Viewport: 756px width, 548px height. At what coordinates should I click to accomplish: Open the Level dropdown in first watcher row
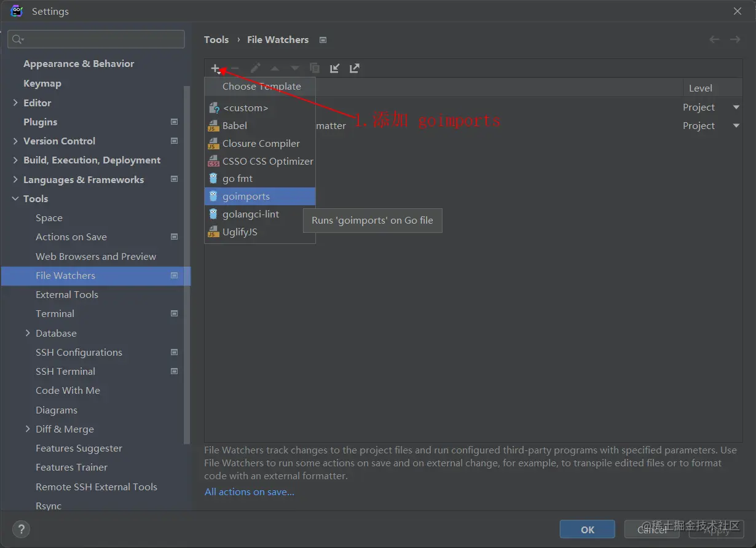736,108
